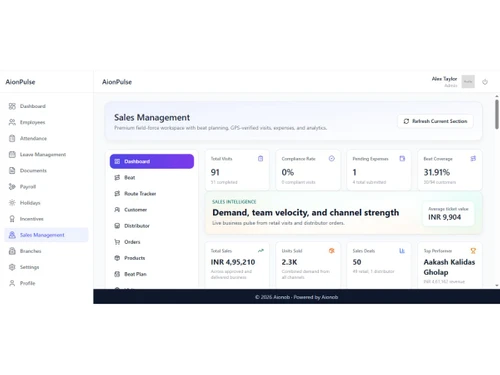Viewport: 500px width, 375px height.
Task: Click the Dashboard icon in left sidebar
Action: (x=12, y=106)
